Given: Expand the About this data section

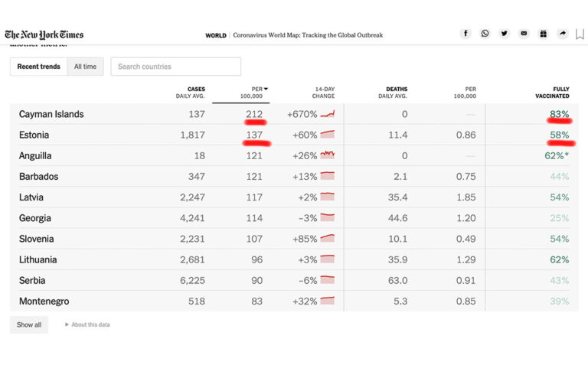Looking at the screenshot, I should click(x=87, y=324).
